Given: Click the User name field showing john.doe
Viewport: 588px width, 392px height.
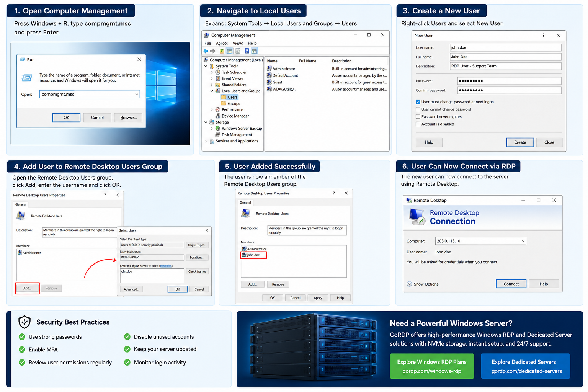Looking at the screenshot, I should pyautogui.click(x=505, y=47).
